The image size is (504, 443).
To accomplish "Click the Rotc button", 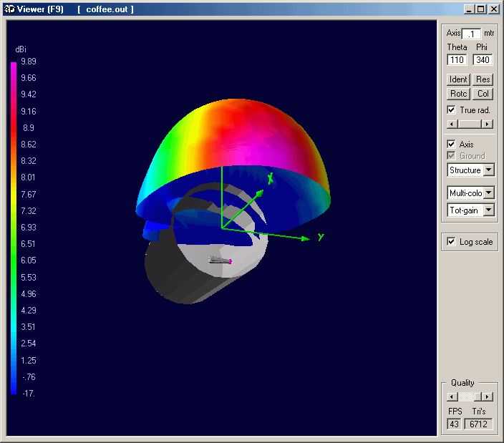I will tap(458, 94).
